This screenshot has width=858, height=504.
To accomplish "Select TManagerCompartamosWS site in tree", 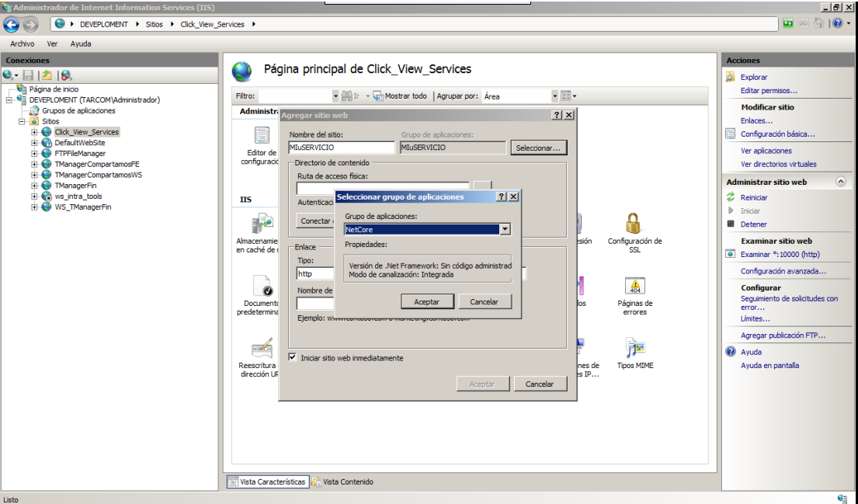I will 98,175.
